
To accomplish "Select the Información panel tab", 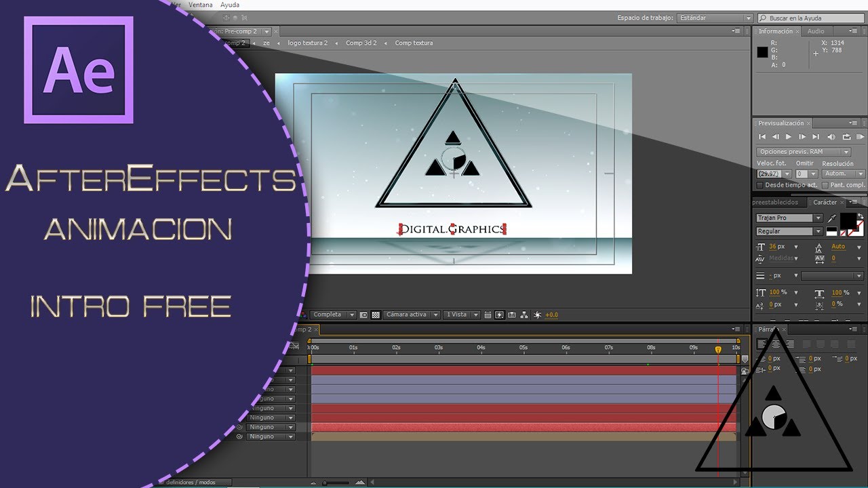I will tap(776, 31).
